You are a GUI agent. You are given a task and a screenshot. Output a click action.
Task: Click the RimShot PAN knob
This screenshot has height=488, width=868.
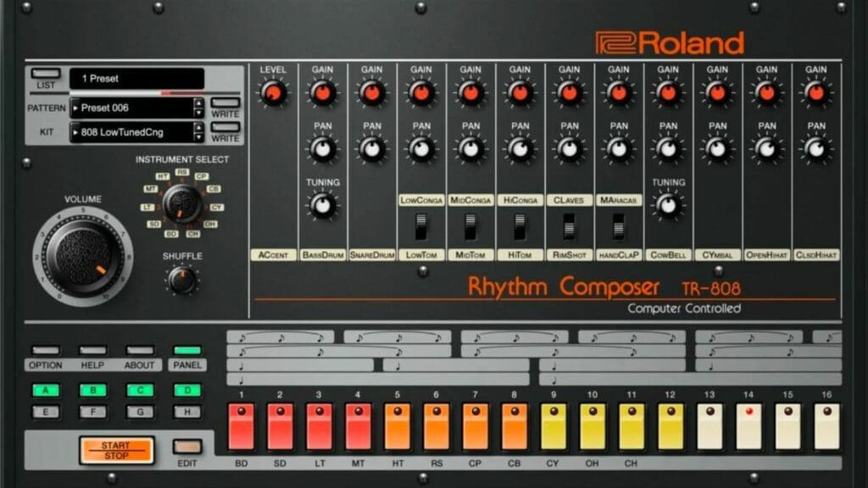point(569,149)
